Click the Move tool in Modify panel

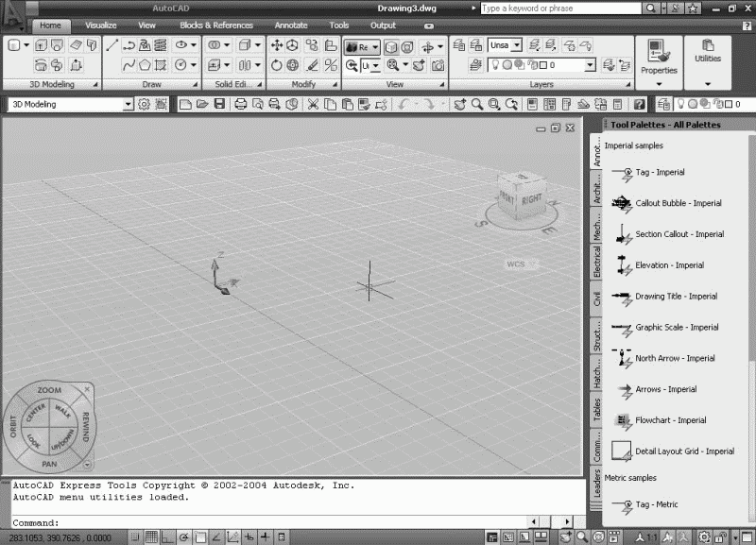click(277, 45)
